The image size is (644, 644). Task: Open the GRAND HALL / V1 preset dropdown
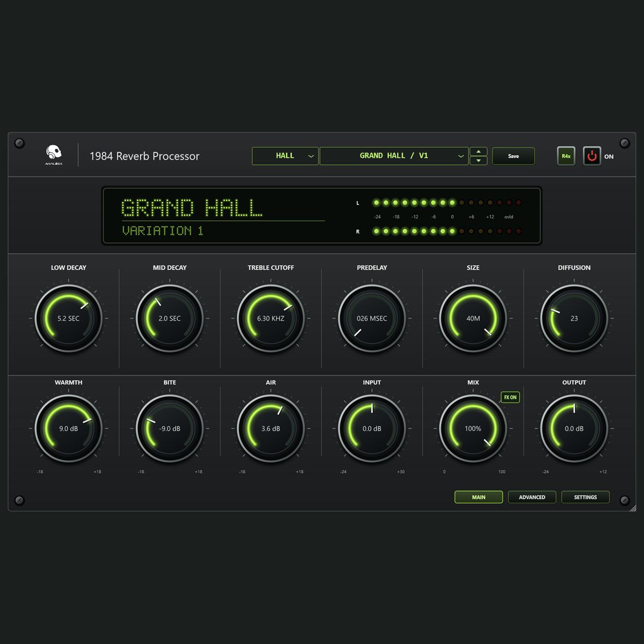(394, 156)
